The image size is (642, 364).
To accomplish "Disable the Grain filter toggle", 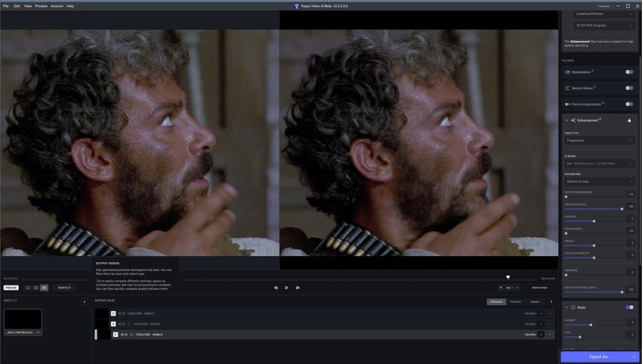I will tap(629, 307).
